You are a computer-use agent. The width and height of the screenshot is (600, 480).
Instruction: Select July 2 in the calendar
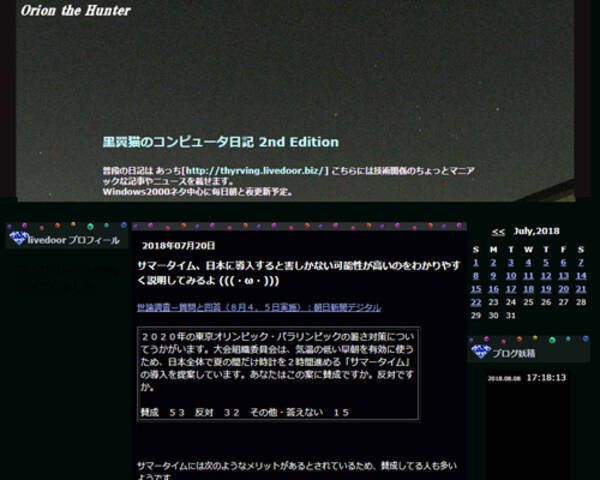coord(493,263)
